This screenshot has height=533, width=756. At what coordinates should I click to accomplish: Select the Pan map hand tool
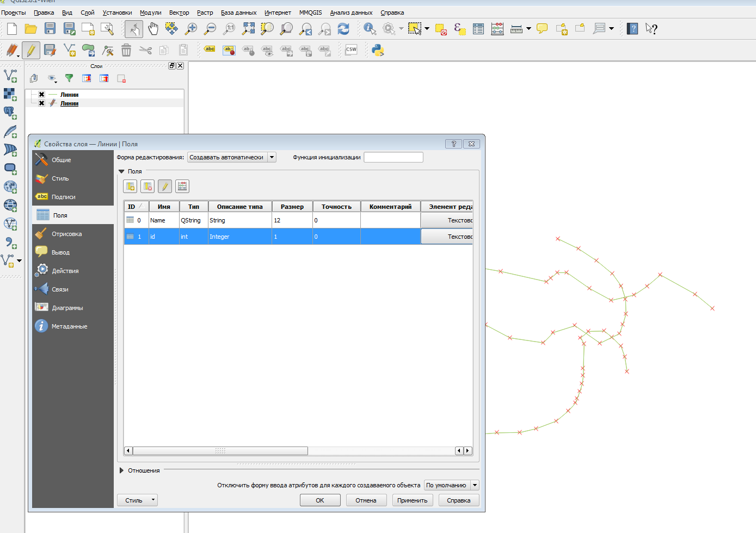click(x=153, y=29)
